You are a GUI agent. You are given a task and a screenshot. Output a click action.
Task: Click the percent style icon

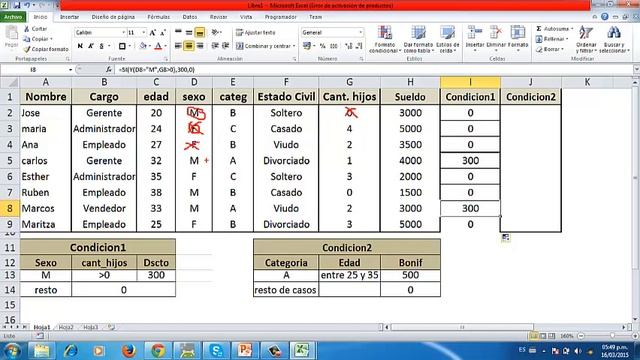point(323,46)
